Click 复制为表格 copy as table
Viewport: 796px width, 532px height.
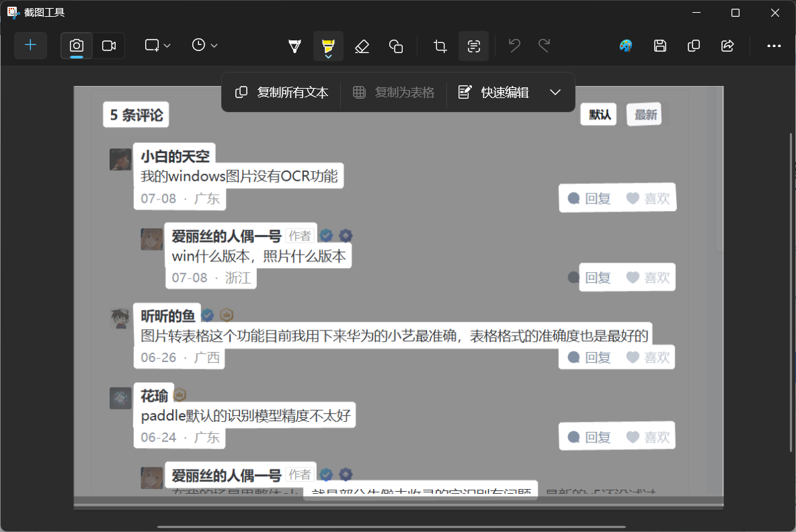click(394, 92)
